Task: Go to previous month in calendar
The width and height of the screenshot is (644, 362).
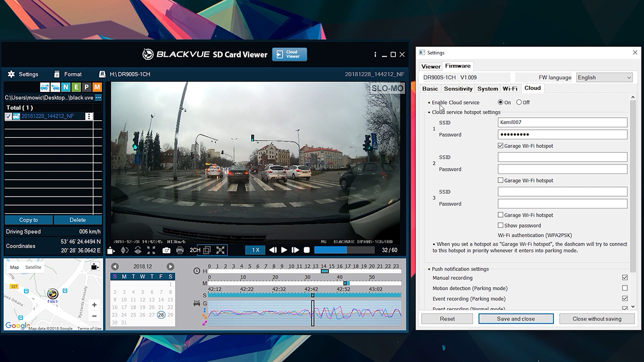Action: (x=115, y=266)
